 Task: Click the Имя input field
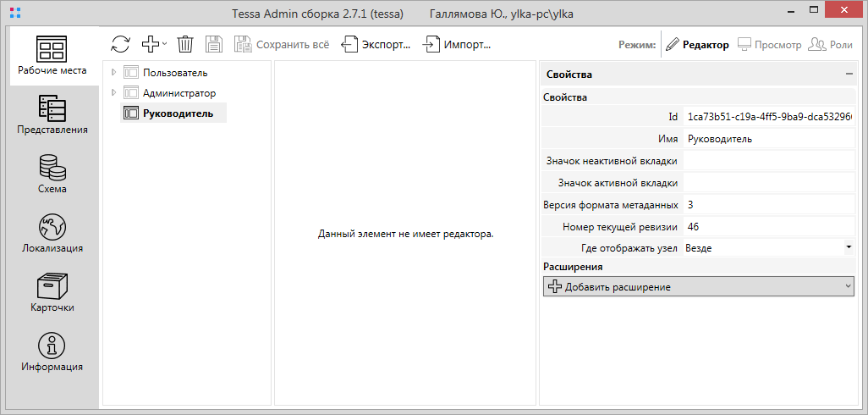tap(768, 139)
